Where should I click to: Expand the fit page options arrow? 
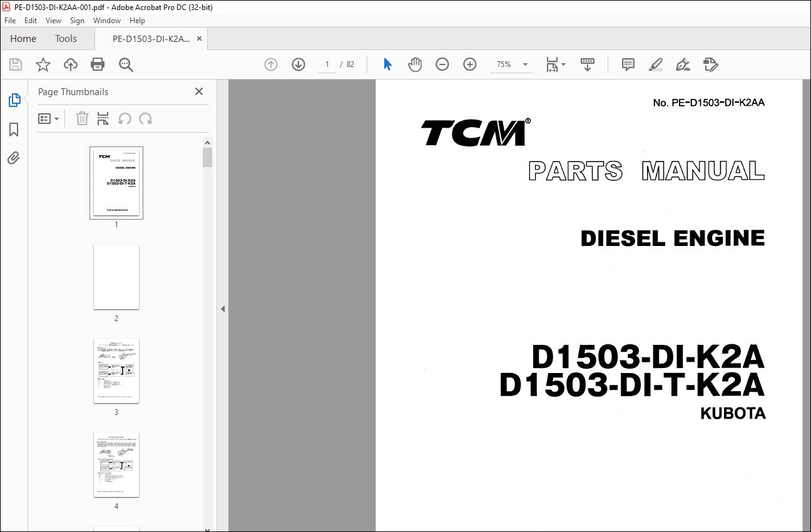point(564,64)
